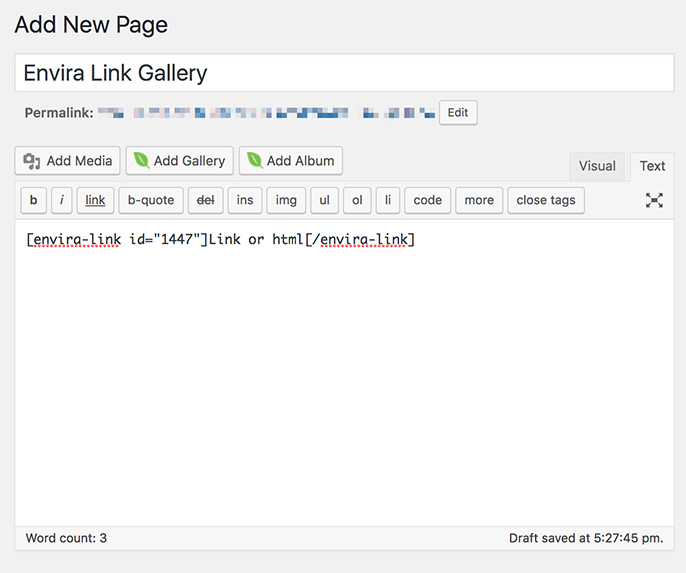Click the page title field Envira Link Gallery
Viewport: 686px width, 573px height.
click(344, 73)
